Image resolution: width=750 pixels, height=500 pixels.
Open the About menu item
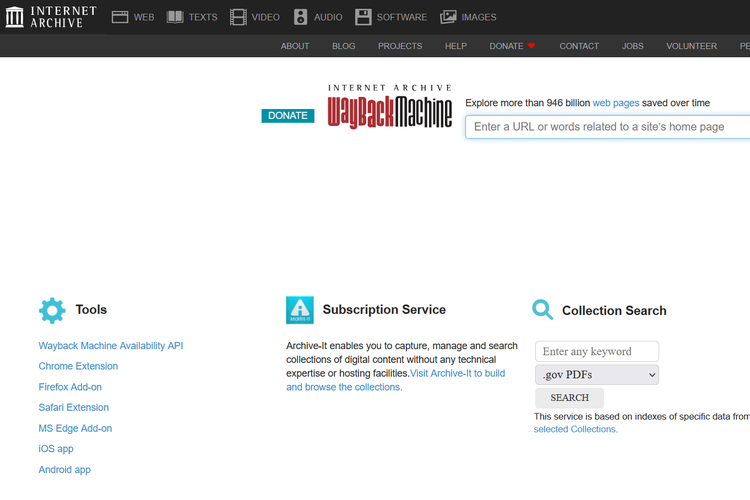pos(295,46)
